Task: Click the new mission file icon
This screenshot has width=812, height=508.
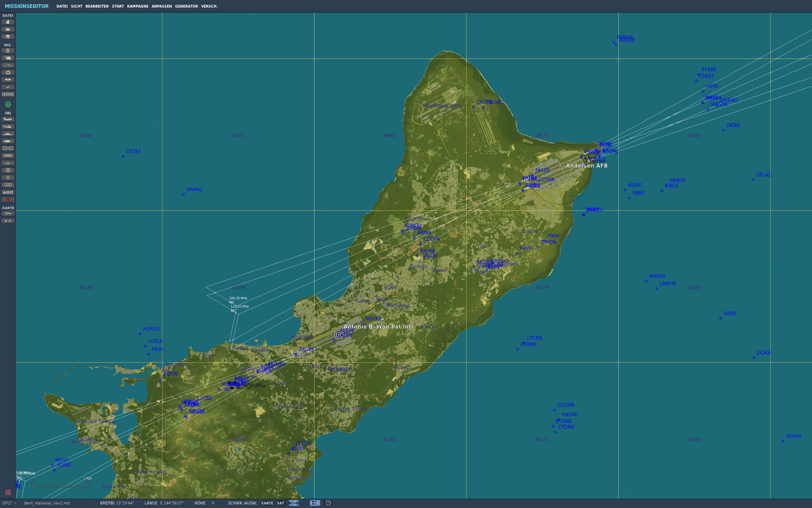Action: pos(8,22)
